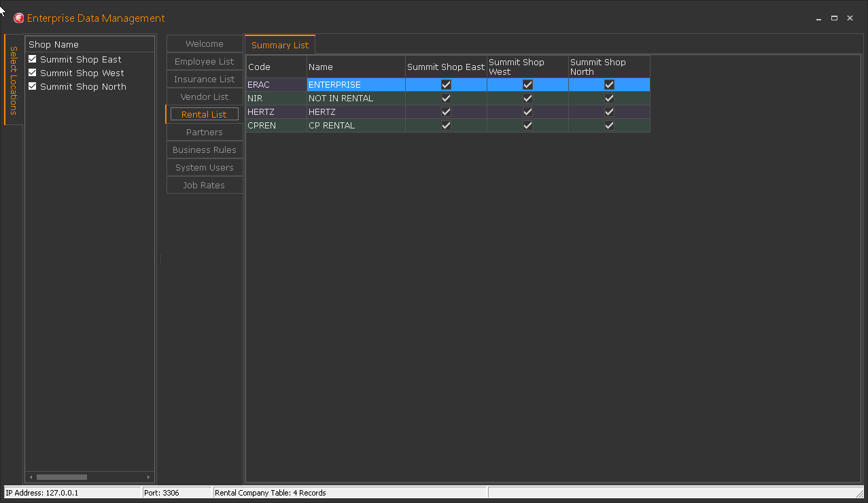Go to the Business Rules section

(x=204, y=150)
